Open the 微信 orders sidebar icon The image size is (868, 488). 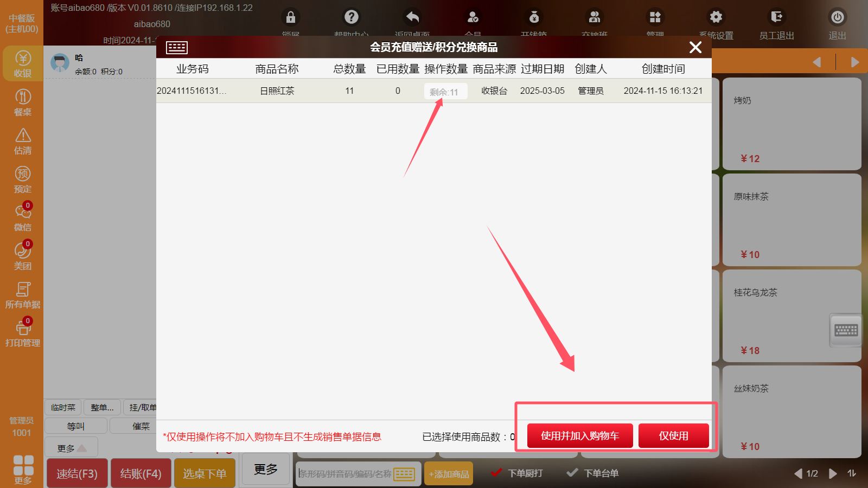point(23,217)
